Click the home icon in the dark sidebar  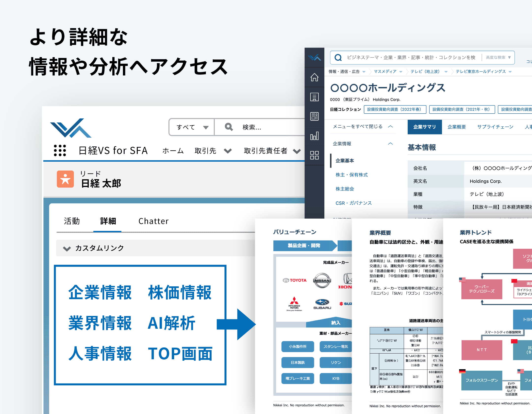(314, 77)
